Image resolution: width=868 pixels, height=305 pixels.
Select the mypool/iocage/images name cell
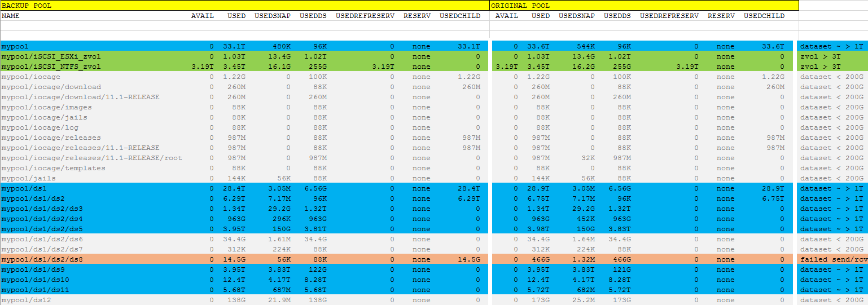click(x=46, y=107)
